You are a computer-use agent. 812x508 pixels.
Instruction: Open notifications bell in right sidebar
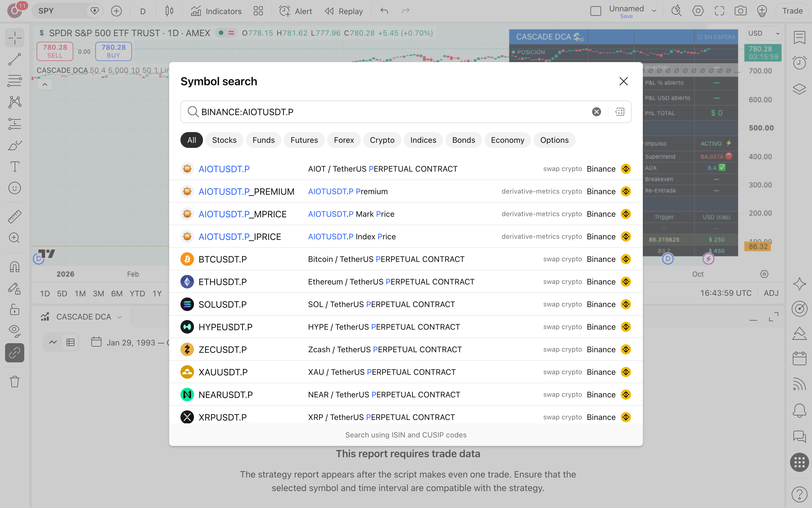pos(799,410)
